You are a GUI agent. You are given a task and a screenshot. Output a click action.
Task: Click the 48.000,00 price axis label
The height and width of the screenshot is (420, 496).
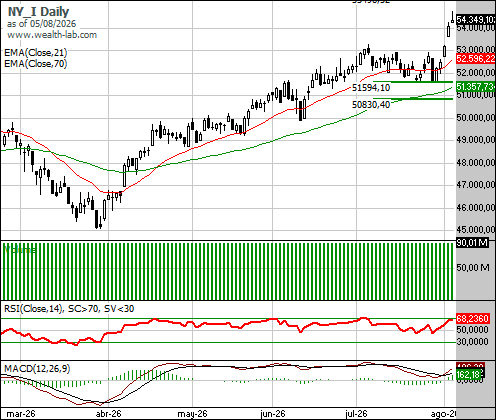point(476,162)
